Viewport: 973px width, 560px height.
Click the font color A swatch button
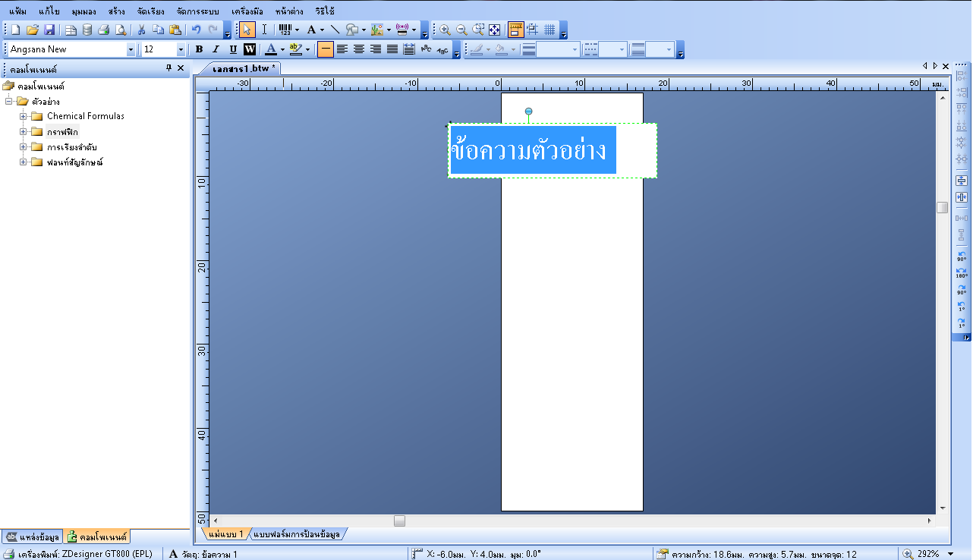click(x=271, y=49)
